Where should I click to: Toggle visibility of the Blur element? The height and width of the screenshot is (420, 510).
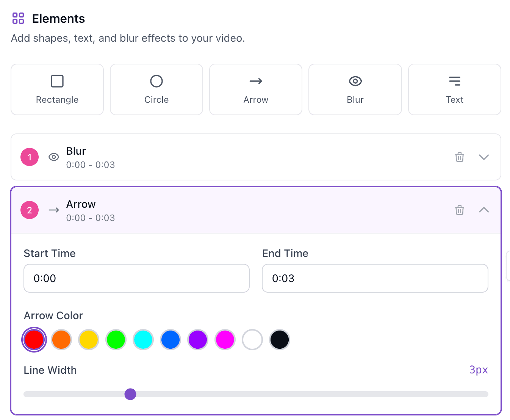coord(53,157)
